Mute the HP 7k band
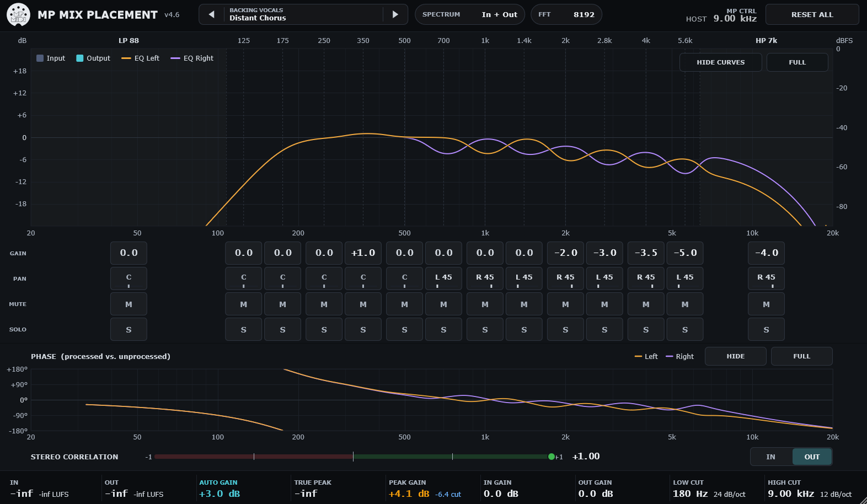This screenshot has height=504, width=867. coord(766,304)
